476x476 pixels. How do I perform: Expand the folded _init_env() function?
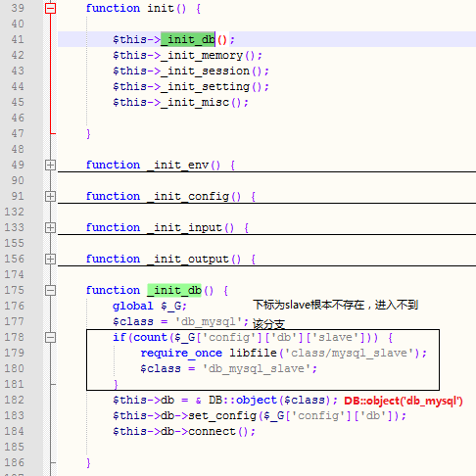coord(50,165)
